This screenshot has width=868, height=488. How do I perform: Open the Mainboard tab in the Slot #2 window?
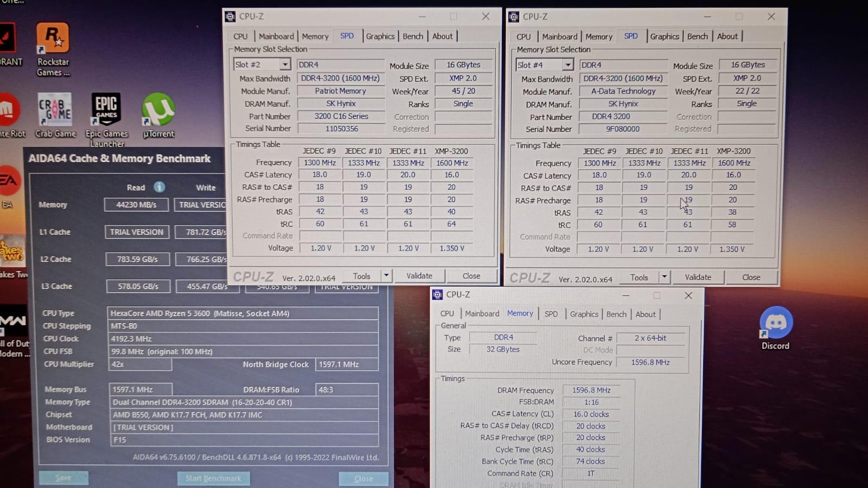(x=276, y=36)
